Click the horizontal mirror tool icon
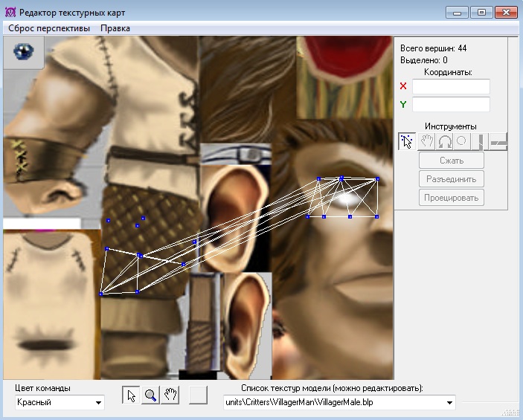523x420 pixels. [498, 141]
